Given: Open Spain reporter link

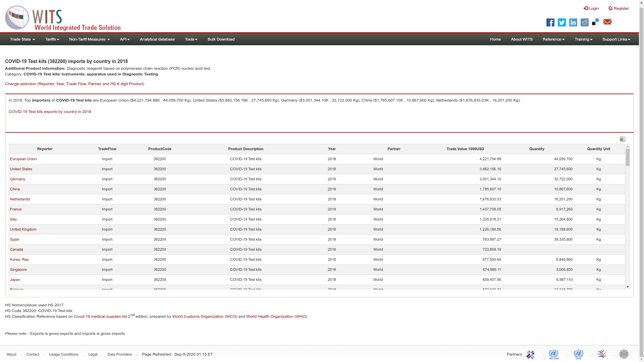Looking at the screenshot, I should [15, 239].
